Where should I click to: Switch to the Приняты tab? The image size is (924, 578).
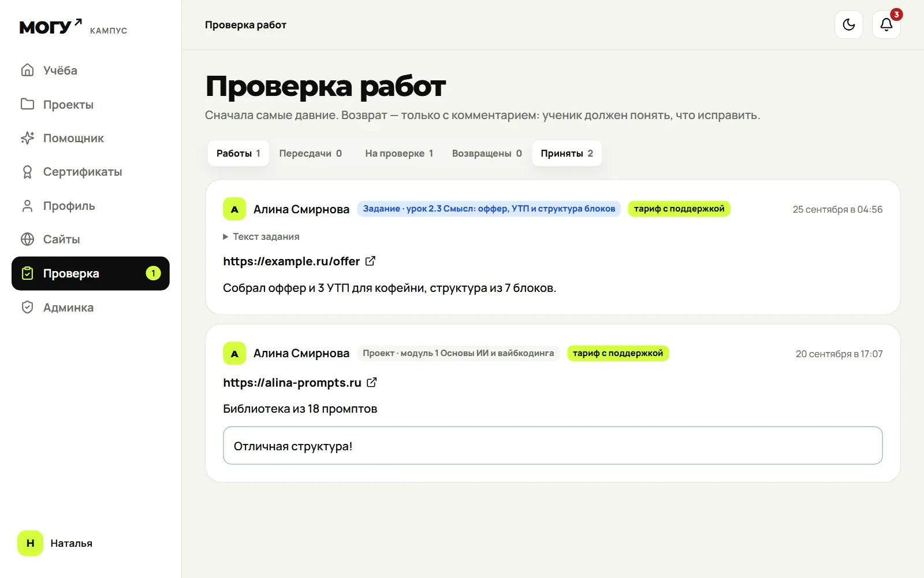[567, 153]
